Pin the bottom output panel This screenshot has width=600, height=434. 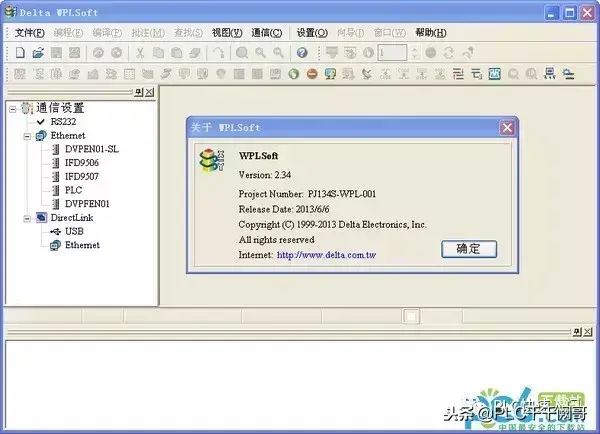[577, 332]
